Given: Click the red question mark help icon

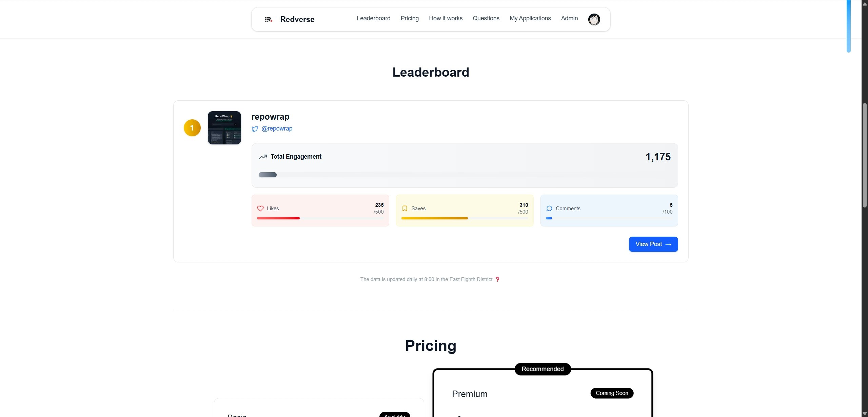Looking at the screenshot, I should pyautogui.click(x=497, y=279).
